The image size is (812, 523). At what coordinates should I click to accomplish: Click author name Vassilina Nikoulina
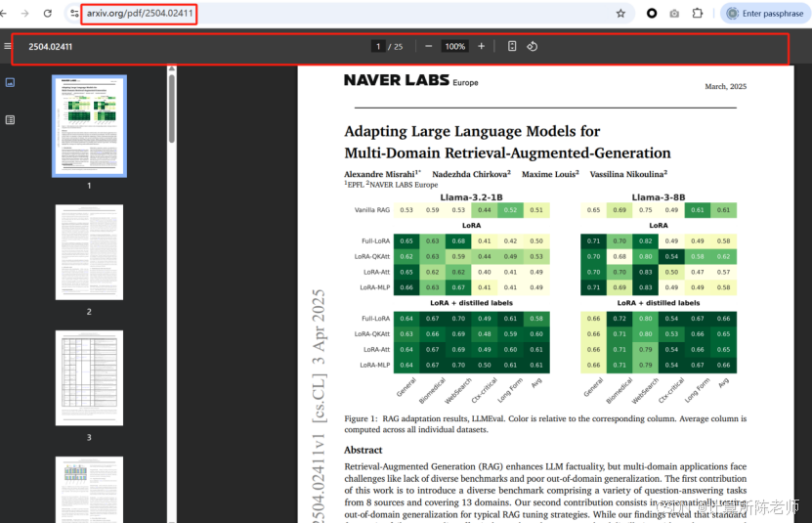pyautogui.click(x=626, y=174)
